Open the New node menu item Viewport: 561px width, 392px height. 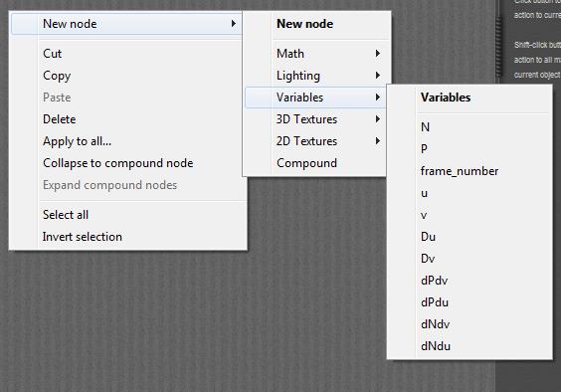pos(127,24)
